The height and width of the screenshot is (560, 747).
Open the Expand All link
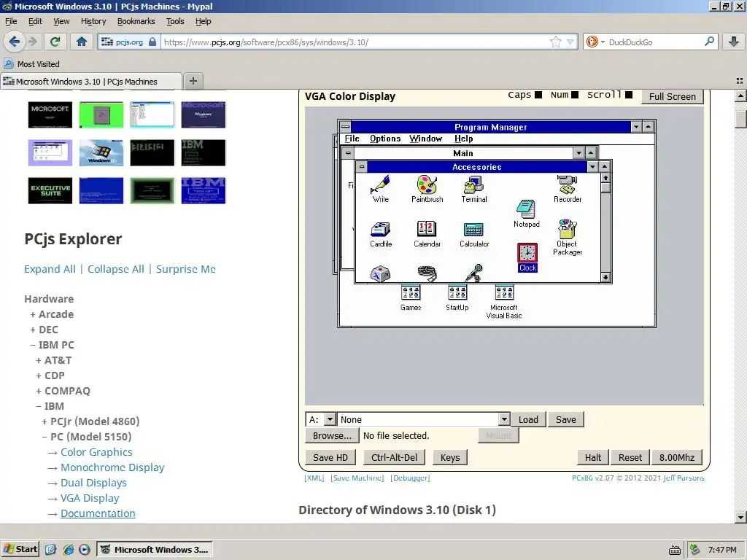tap(50, 269)
